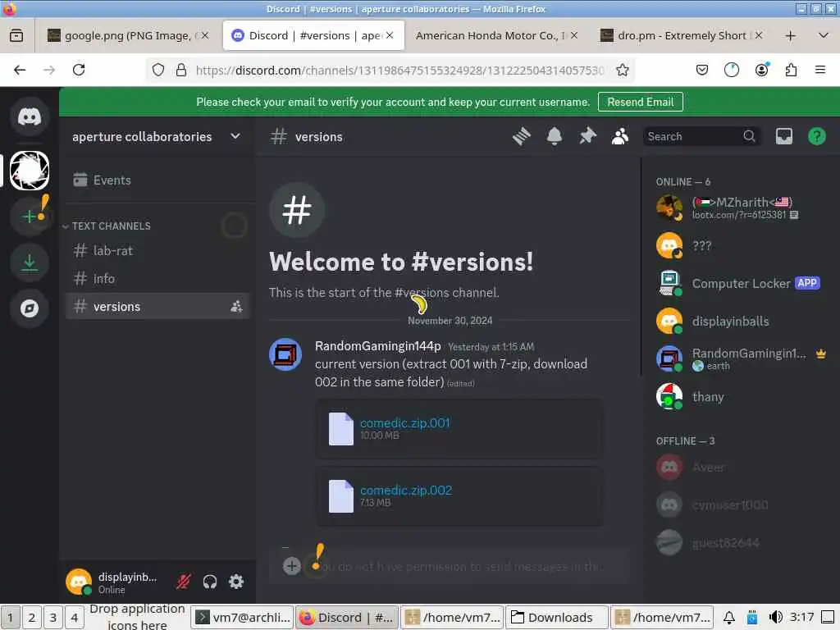Open pinned messages pin icon

tap(587, 137)
